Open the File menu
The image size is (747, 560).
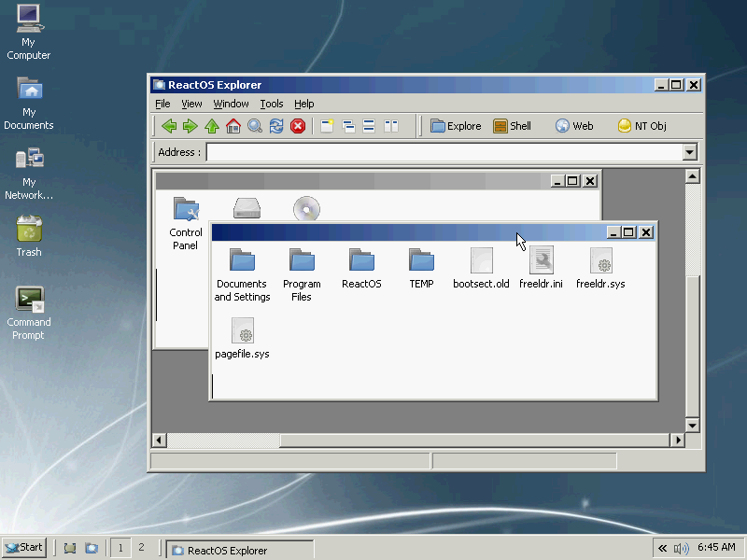click(x=162, y=104)
